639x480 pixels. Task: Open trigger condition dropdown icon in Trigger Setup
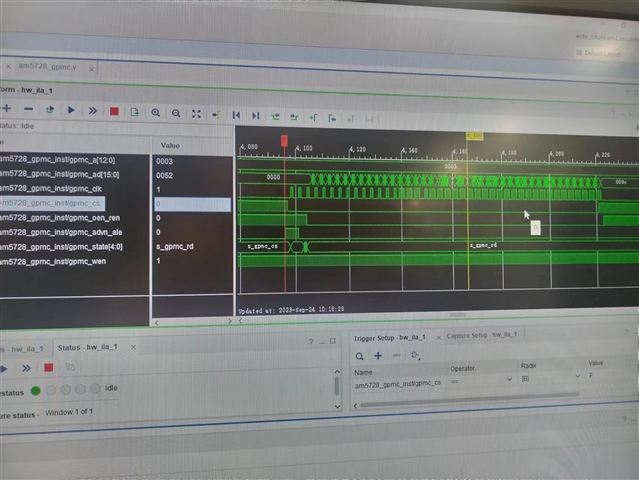tap(415, 355)
